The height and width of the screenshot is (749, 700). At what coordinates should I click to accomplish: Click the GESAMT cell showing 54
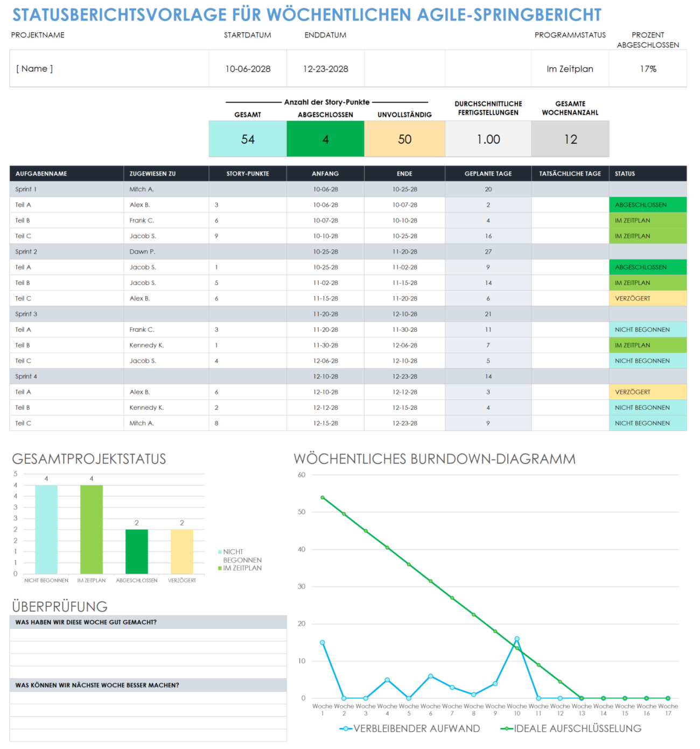247,139
